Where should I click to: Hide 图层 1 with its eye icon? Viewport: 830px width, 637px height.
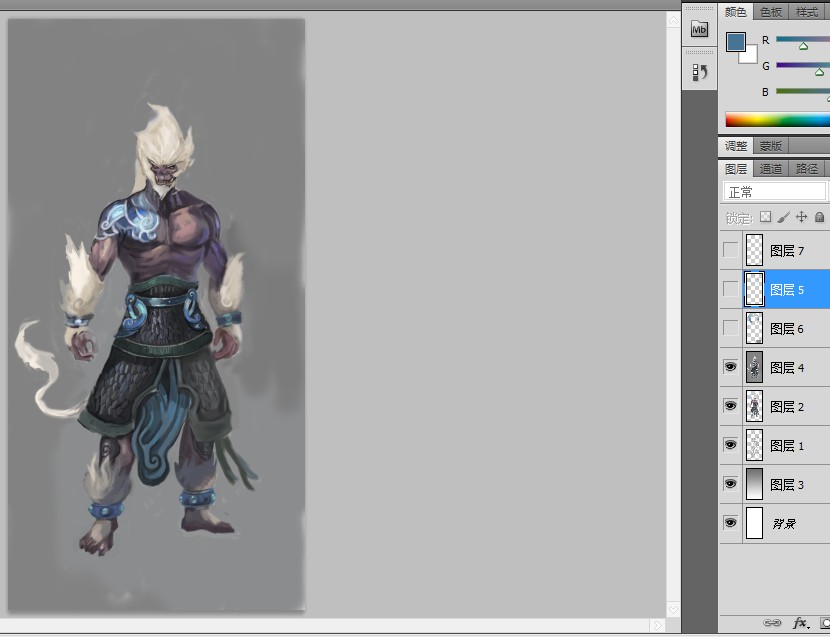pyautogui.click(x=730, y=445)
